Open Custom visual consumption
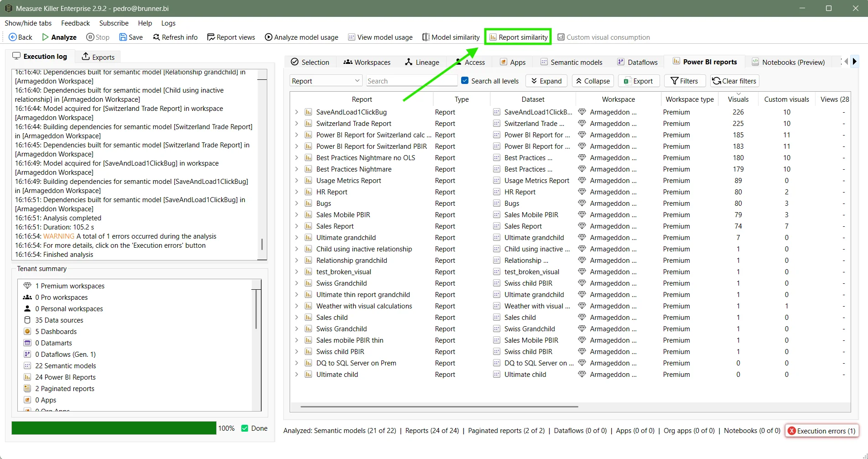This screenshot has height=459, width=868. click(x=604, y=37)
